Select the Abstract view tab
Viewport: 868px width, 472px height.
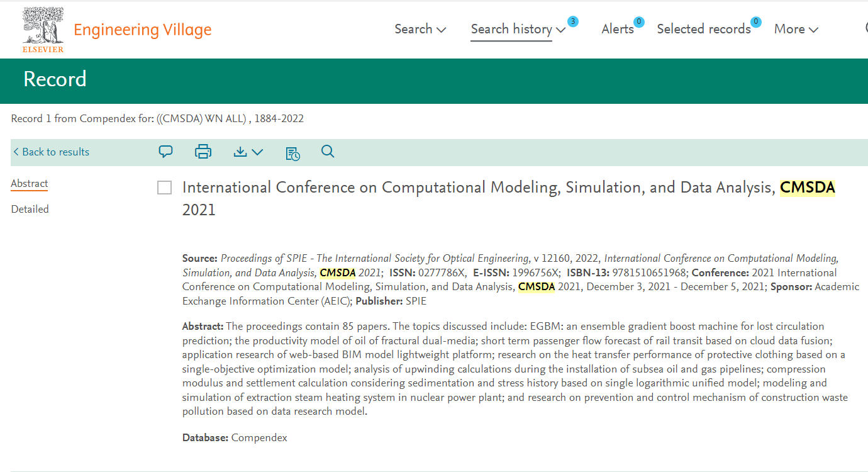tap(30, 183)
